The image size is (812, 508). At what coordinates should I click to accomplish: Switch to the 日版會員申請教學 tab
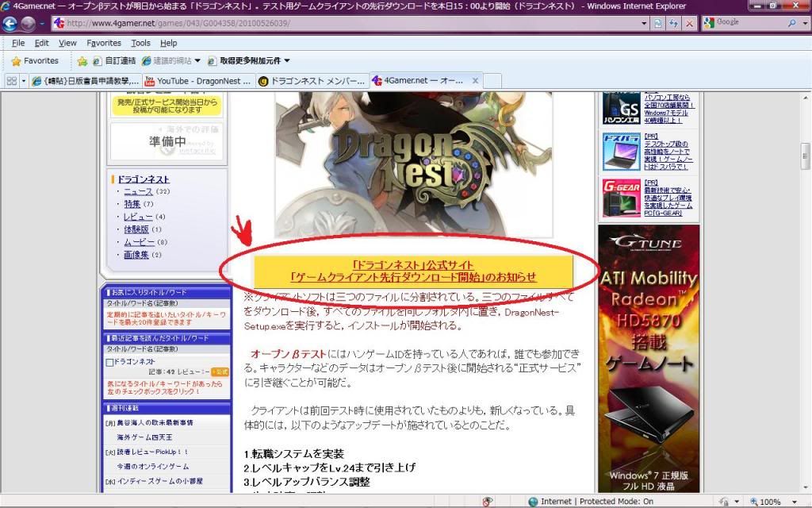pos(86,81)
